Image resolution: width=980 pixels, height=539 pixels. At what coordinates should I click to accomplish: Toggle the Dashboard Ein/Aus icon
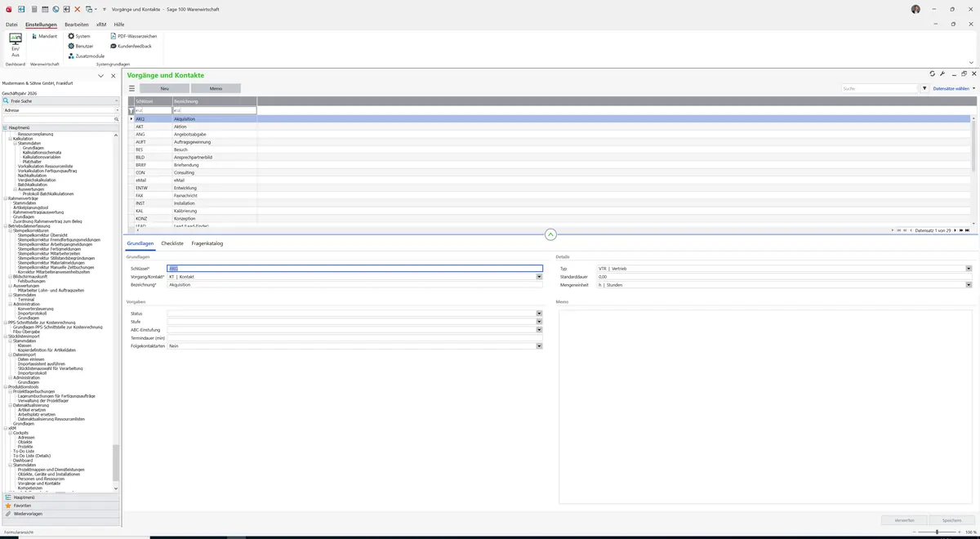[16, 46]
